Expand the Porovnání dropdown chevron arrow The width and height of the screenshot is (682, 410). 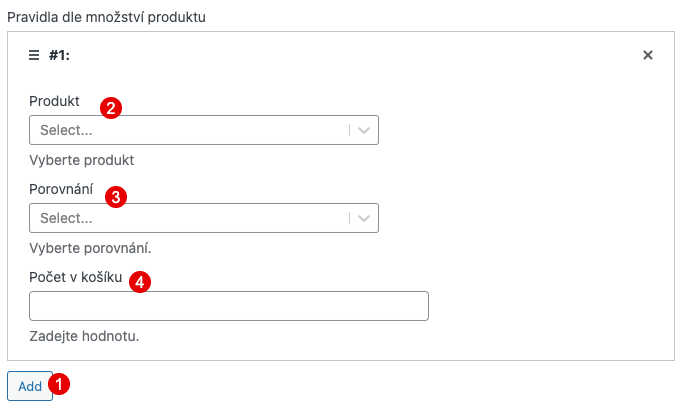(364, 218)
